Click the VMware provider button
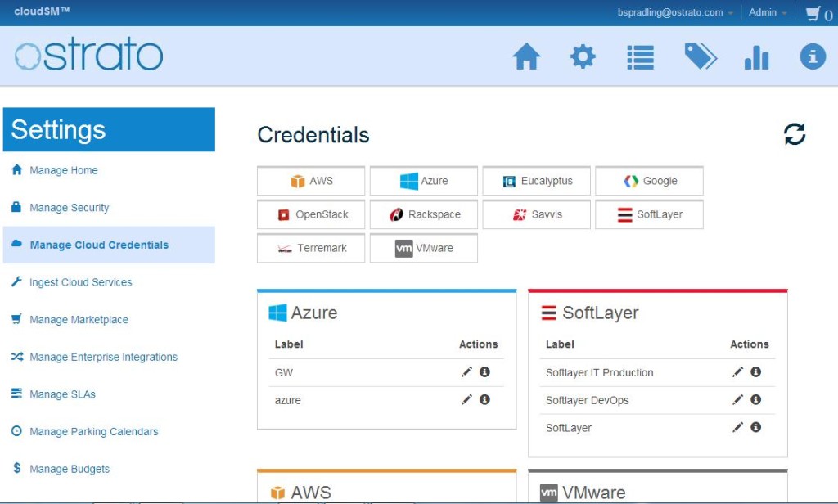 tap(424, 248)
